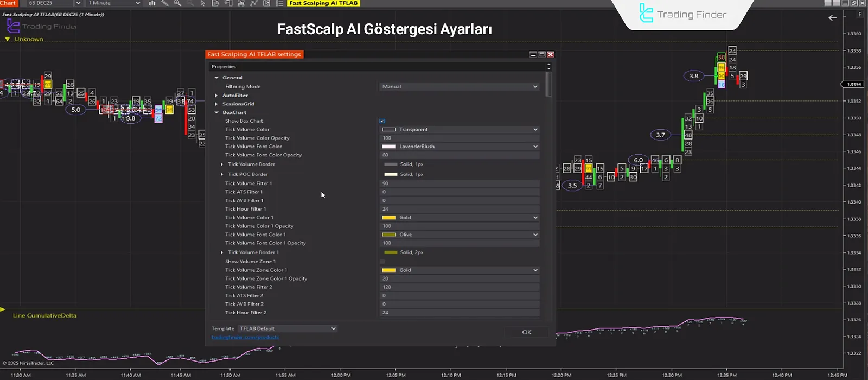Select the drawing pencil tool icon
868x380 pixels.
(x=165, y=3)
